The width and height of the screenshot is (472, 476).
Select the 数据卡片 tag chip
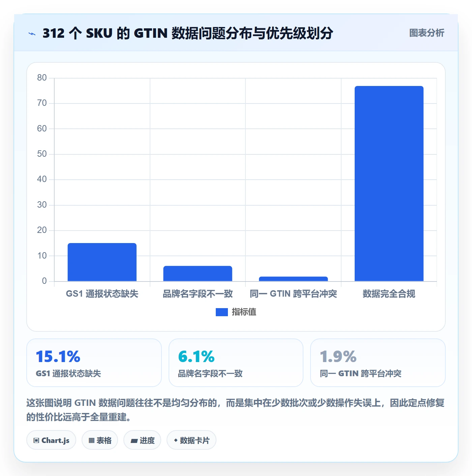(x=191, y=440)
